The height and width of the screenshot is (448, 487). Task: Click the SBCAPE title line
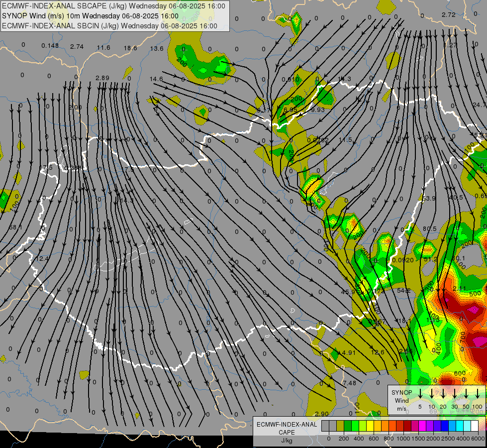coord(114,6)
